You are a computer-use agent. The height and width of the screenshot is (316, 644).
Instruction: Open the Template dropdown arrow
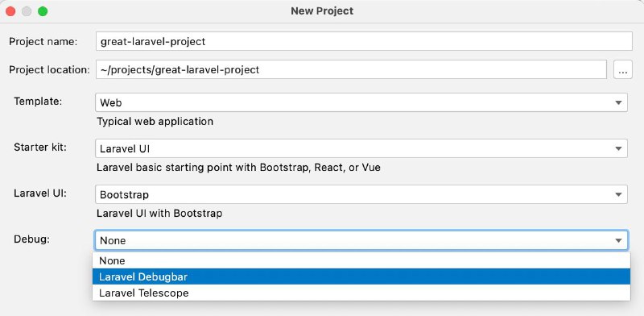[618, 102]
